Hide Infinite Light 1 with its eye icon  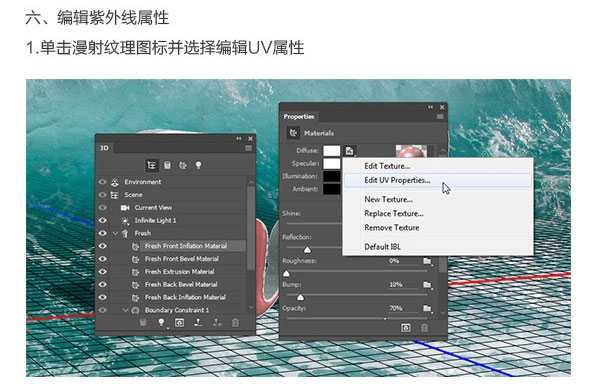(103, 220)
